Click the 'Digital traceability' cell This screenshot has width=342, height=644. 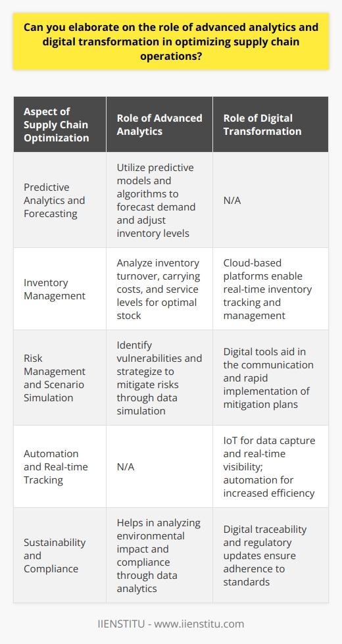click(270, 555)
